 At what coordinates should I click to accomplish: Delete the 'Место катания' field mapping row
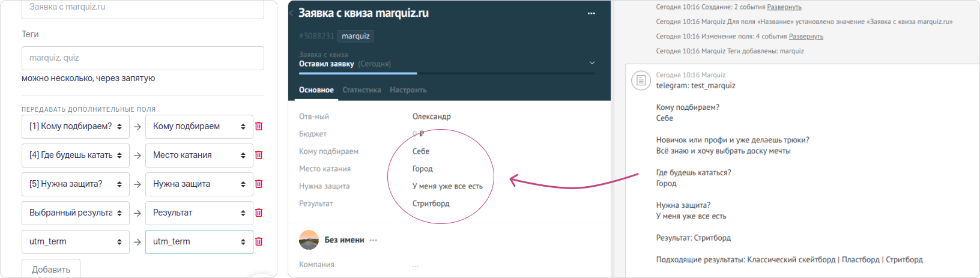click(x=259, y=155)
